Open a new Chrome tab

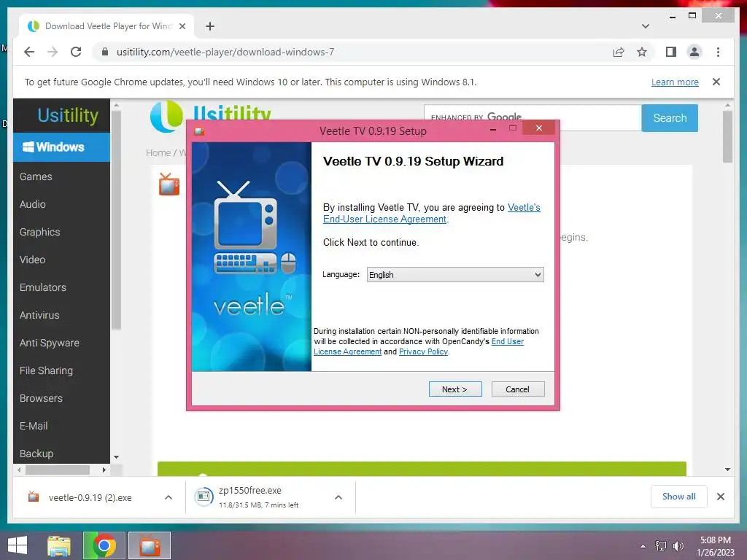[x=210, y=26]
